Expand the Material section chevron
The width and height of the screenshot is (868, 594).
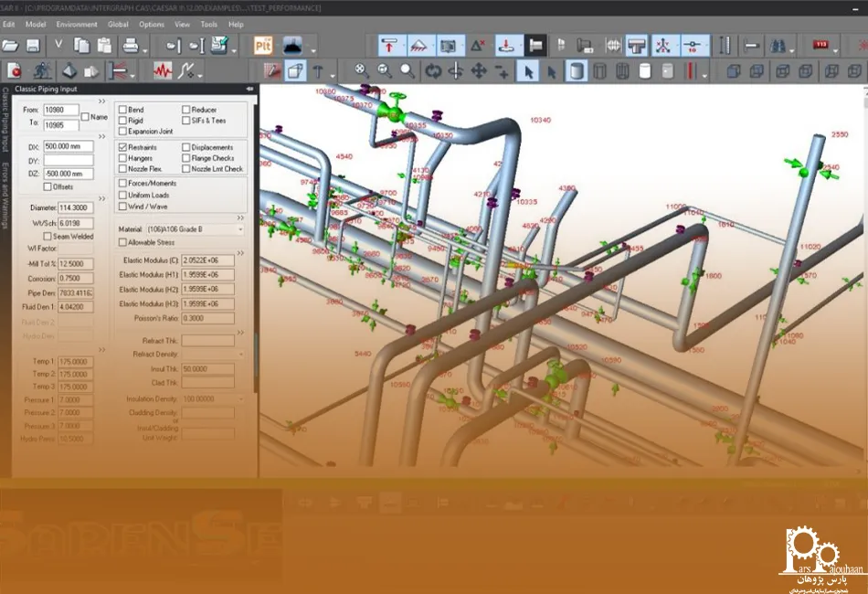tap(240, 218)
